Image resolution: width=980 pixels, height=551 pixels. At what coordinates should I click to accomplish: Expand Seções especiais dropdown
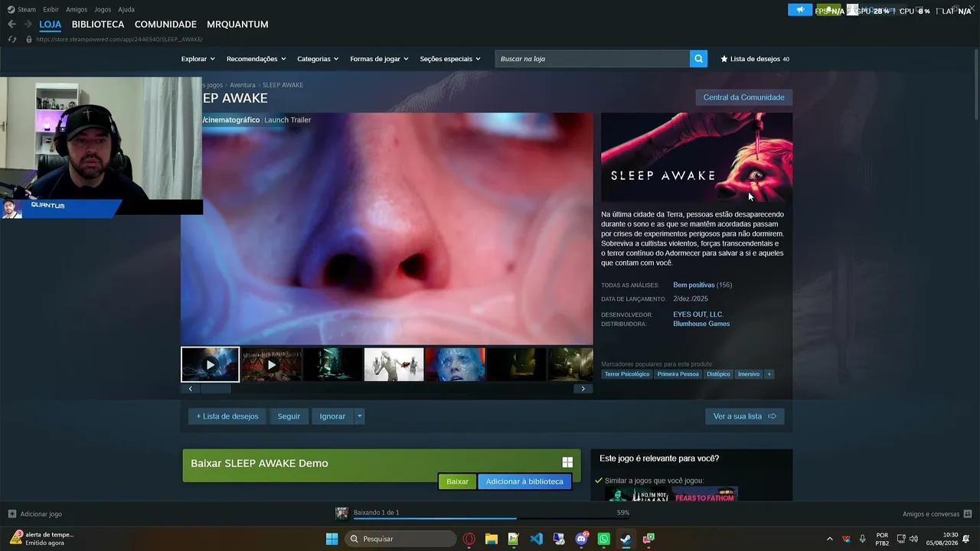450,59
